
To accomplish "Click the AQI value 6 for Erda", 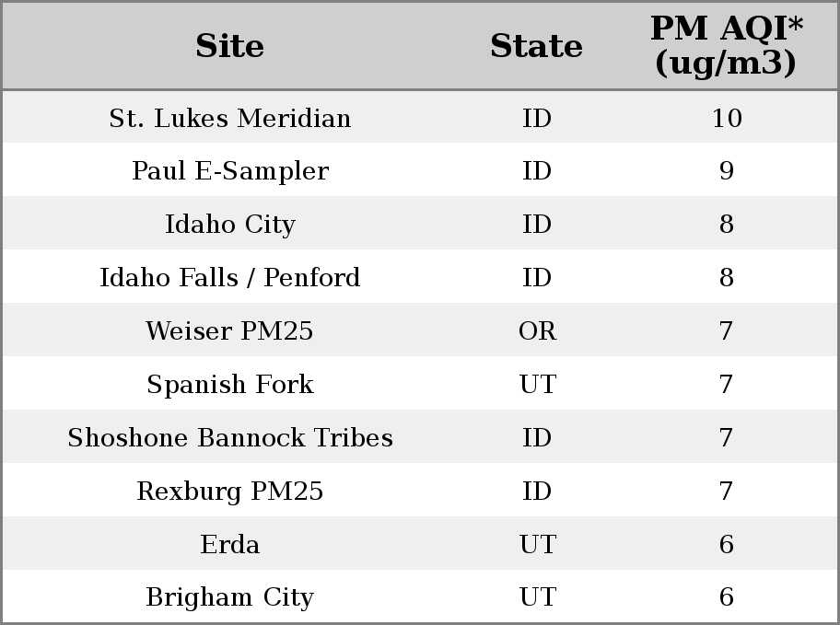I will tap(727, 544).
